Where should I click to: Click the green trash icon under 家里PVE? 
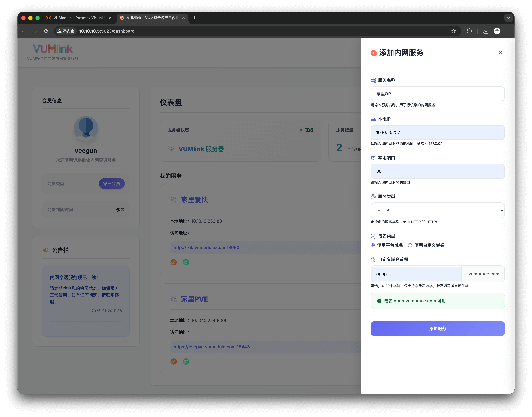click(186, 362)
